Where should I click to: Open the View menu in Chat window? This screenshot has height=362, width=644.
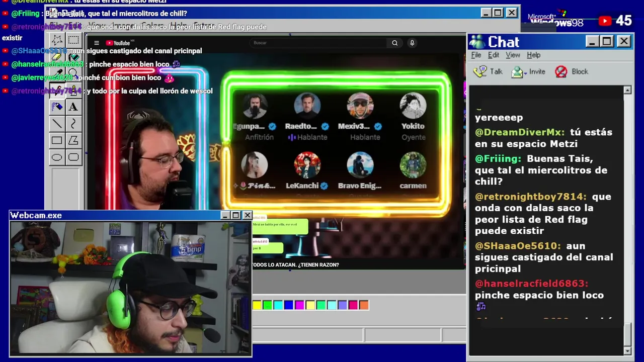(513, 55)
